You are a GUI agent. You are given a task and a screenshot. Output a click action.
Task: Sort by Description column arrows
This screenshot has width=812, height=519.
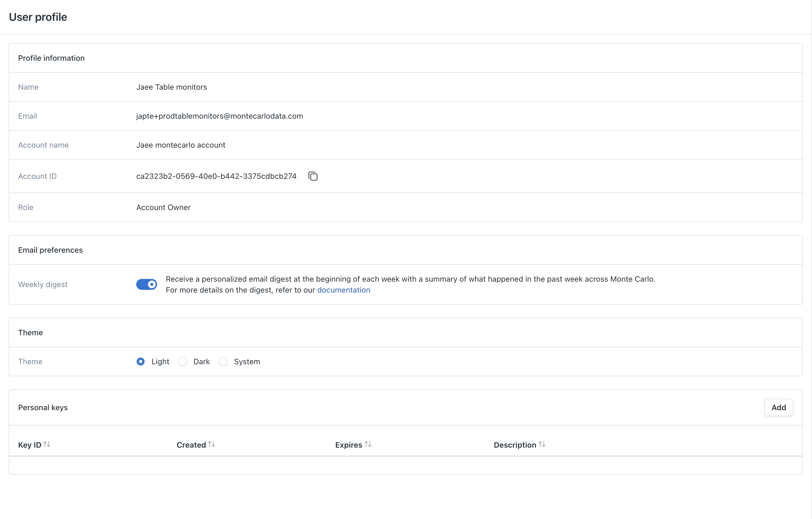[542, 445]
